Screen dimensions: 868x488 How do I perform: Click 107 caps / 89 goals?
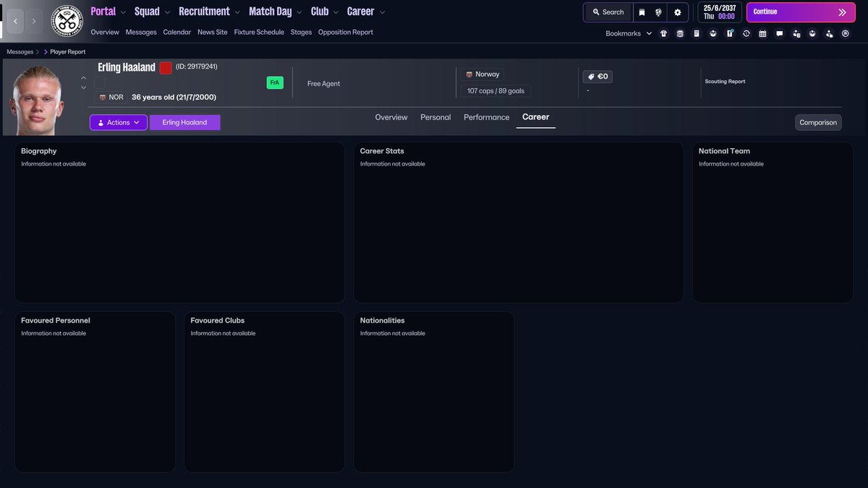(496, 91)
